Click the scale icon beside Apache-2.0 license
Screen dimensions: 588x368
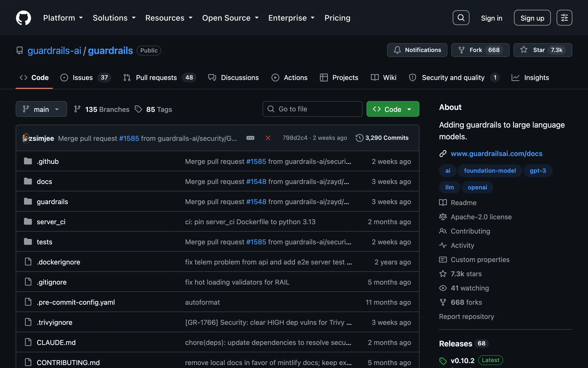[443, 217]
